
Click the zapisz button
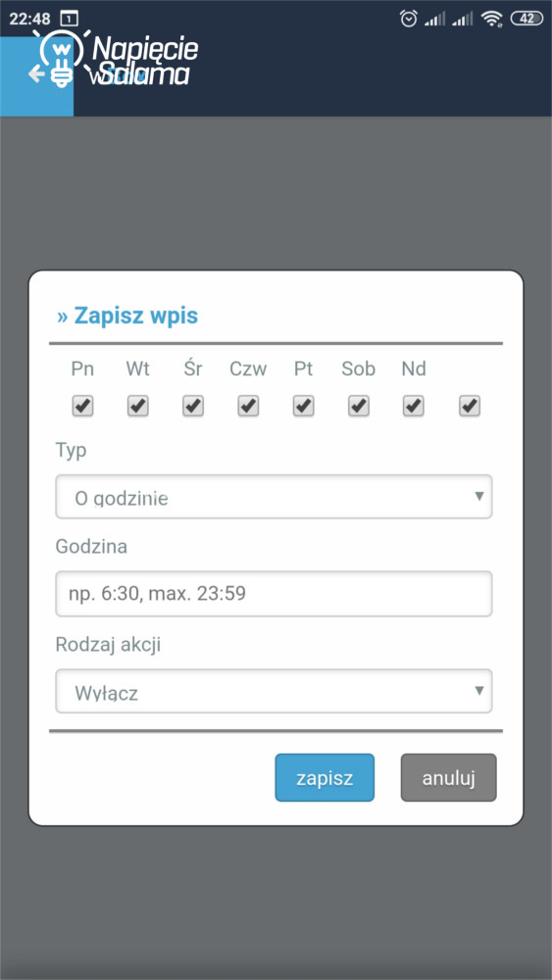pyautogui.click(x=325, y=777)
